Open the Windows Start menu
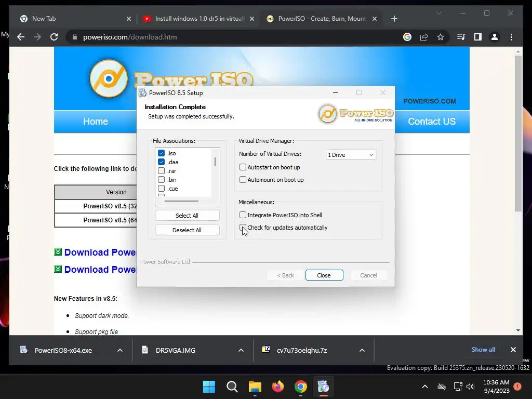This screenshot has width=532, height=399. click(209, 387)
